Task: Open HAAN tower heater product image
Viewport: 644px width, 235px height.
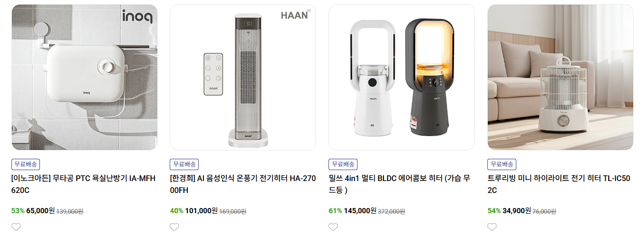Action: 243,77
